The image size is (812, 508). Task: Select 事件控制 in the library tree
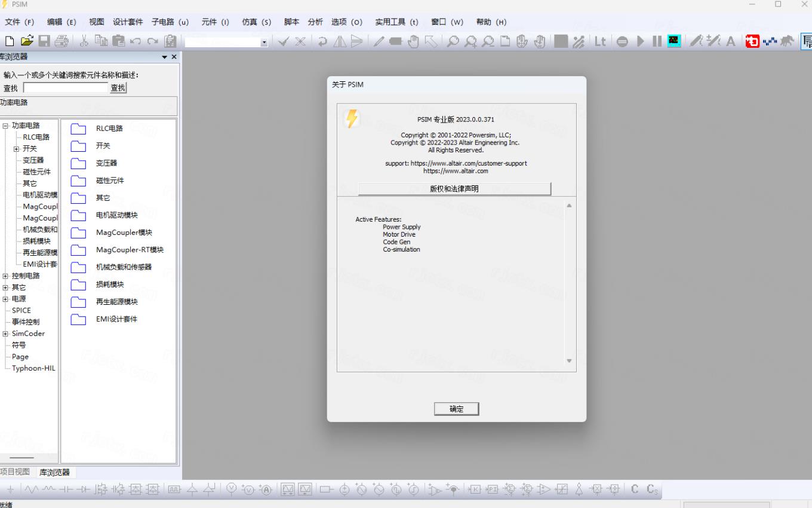pyautogui.click(x=26, y=322)
